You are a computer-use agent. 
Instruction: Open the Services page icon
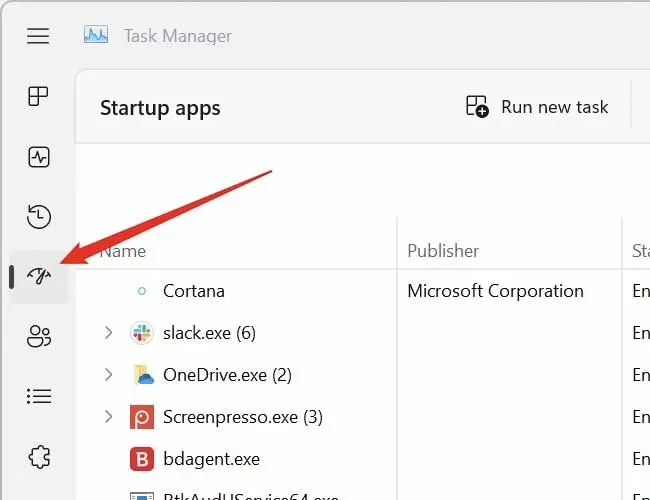click(x=38, y=457)
